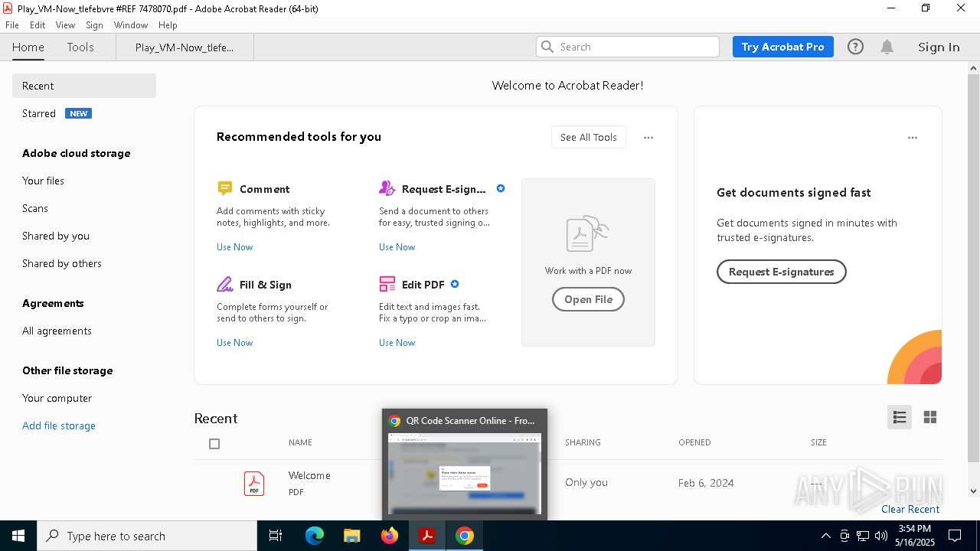
Task: Open the View menu
Action: (x=66, y=25)
